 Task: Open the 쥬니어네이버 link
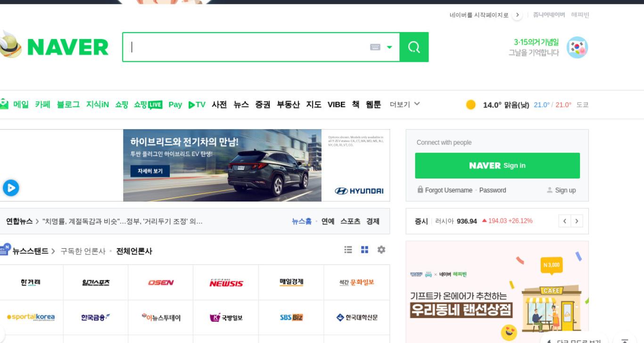(x=549, y=15)
